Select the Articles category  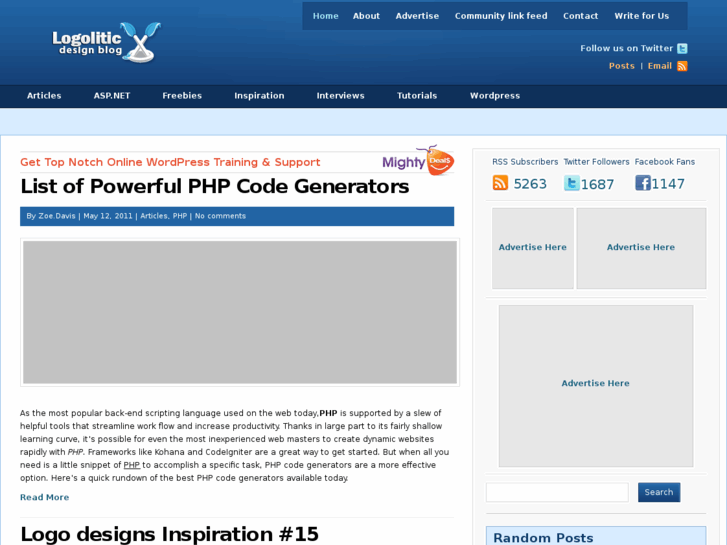[x=44, y=96]
